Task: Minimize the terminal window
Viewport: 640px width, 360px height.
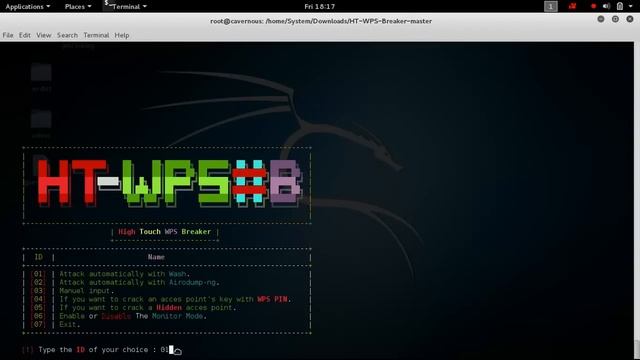Action: click(601, 19)
